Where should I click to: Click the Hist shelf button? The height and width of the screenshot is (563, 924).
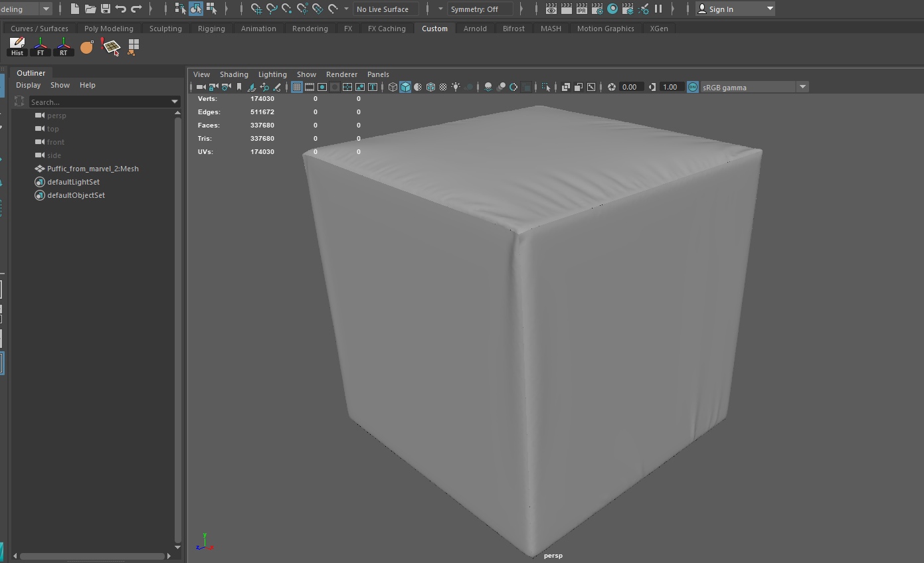[17, 46]
